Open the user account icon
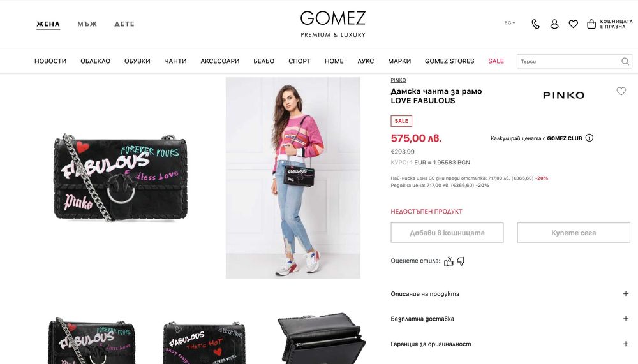This screenshot has width=638, height=364. (554, 24)
